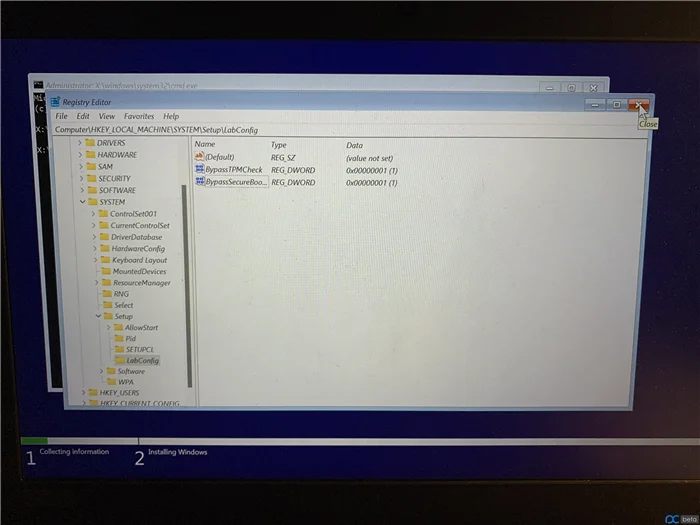Select the HARDWARE folder icon

point(91,154)
